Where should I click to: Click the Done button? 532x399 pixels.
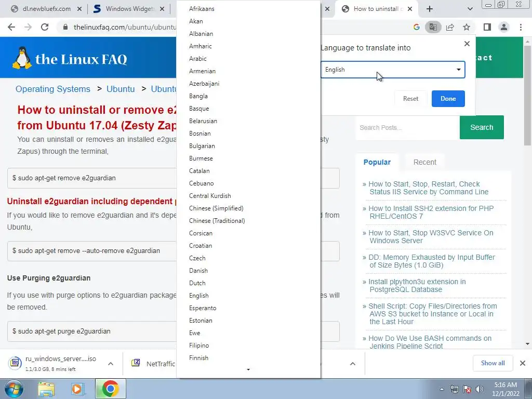coord(448,99)
